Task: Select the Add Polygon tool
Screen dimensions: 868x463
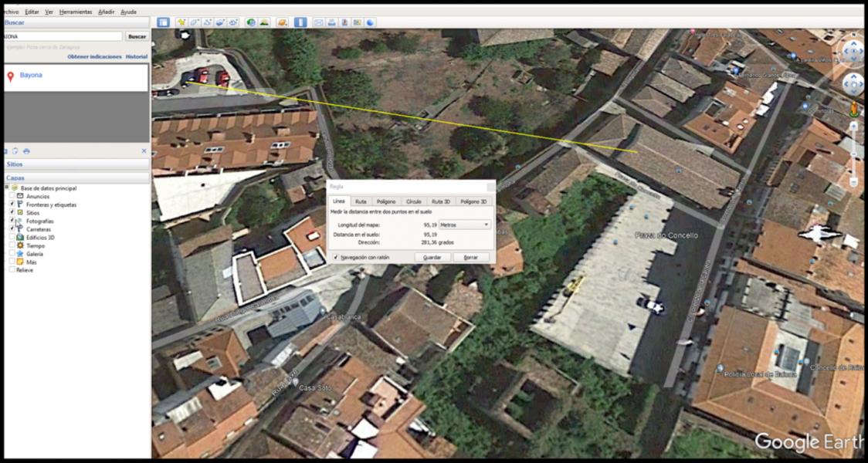Action: 194,22
